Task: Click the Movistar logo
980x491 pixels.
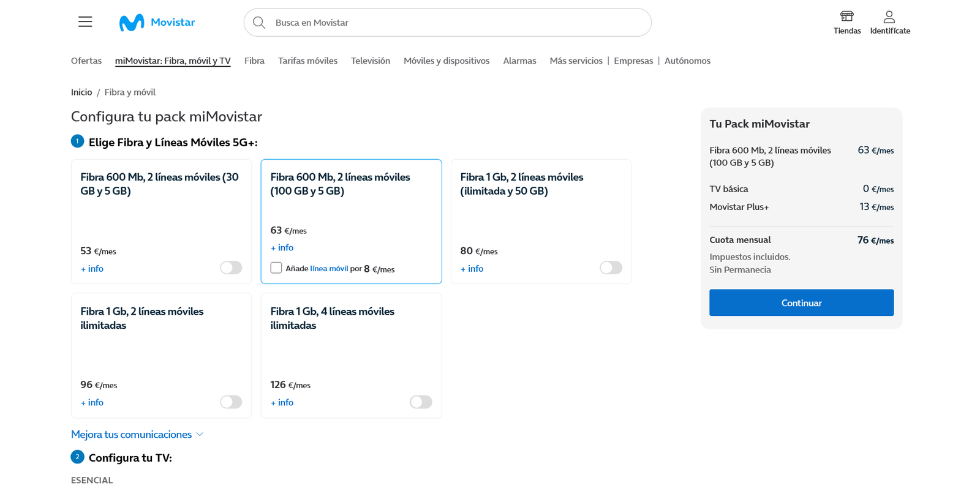Action: coord(157,22)
